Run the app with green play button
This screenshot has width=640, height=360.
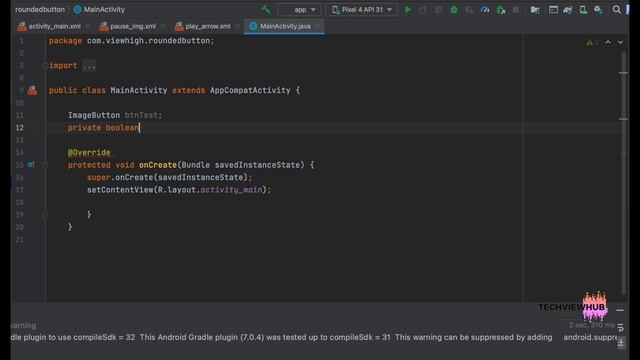(x=408, y=9)
